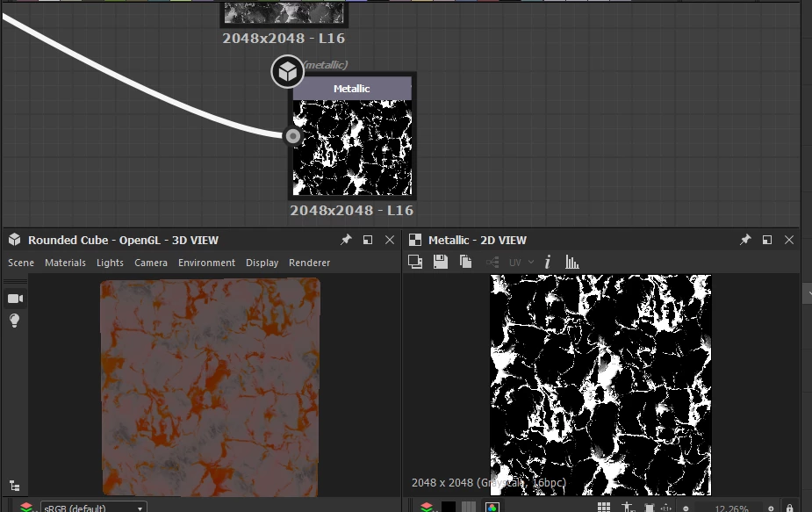Open the Renderer menu in 3D view
The height and width of the screenshot is (512, 812).
(309, 263)
